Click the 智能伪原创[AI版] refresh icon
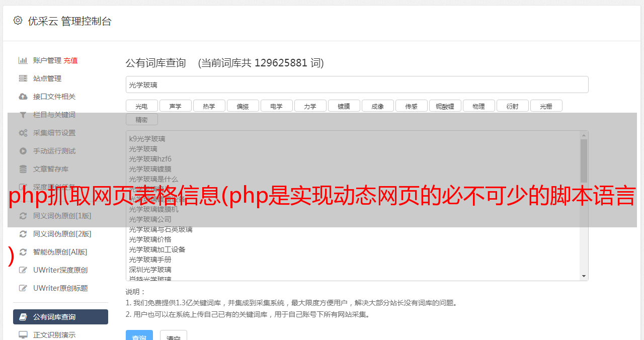The height and width of the screenshot is (340, 644). (23, 252)
